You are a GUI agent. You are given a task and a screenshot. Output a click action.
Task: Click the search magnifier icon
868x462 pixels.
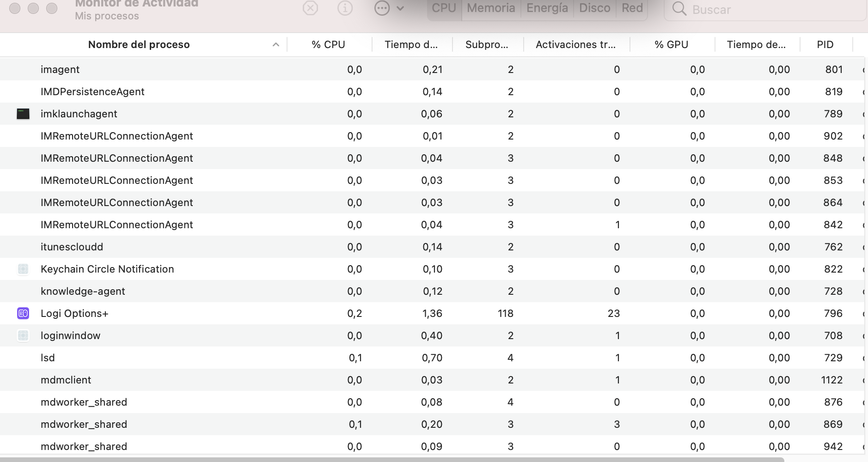pyautogui.click(x=679, y=9)
